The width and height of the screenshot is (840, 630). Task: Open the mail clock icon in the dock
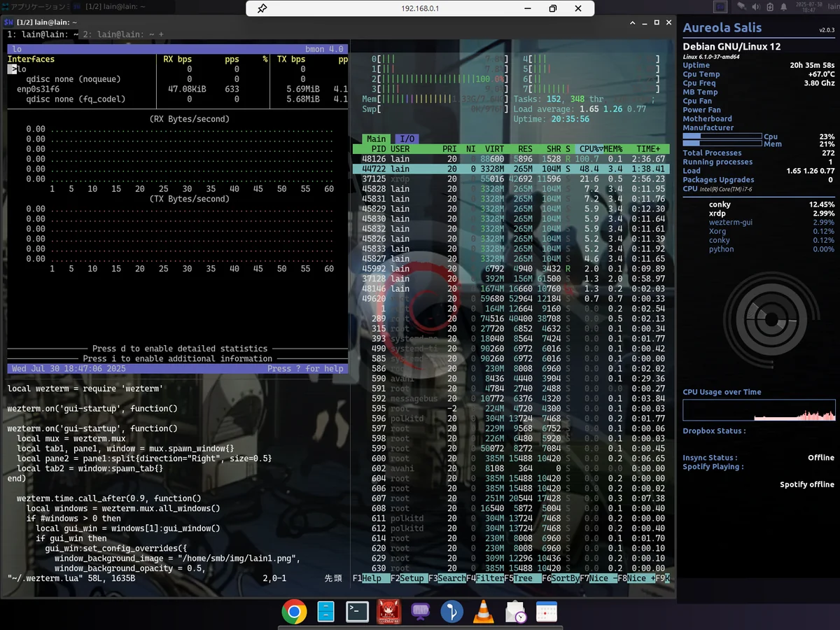[x=515, y=612]
